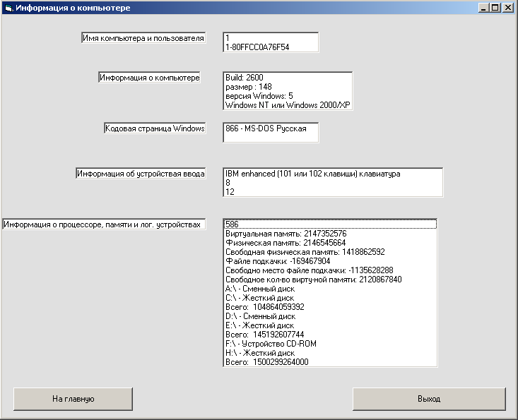Image resolution: width=518 pixels, height=420 pixels.
Task: Select the версия Windows: 5 row
Action: click(x=288, y=96)
